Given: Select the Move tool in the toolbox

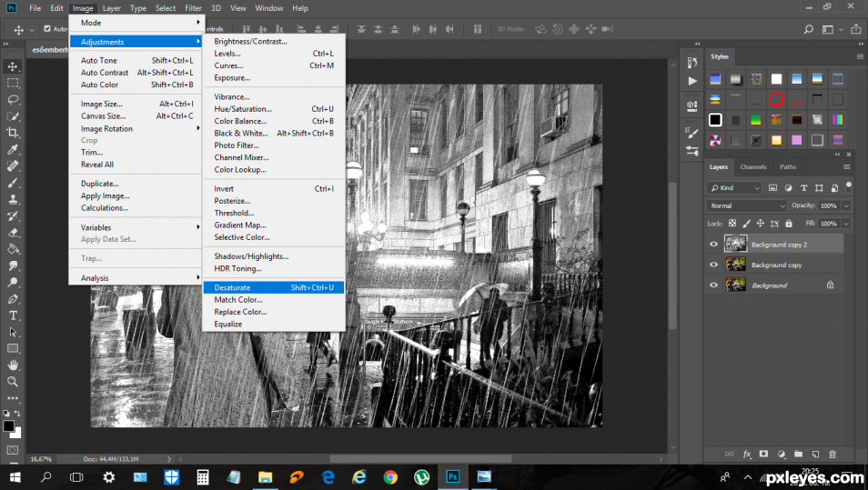Looking at the screenshot, I should tap(12, 66).
